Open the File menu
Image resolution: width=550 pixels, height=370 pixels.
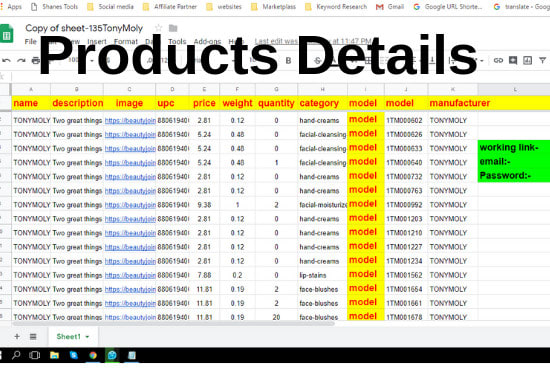[x=31, y=41]
